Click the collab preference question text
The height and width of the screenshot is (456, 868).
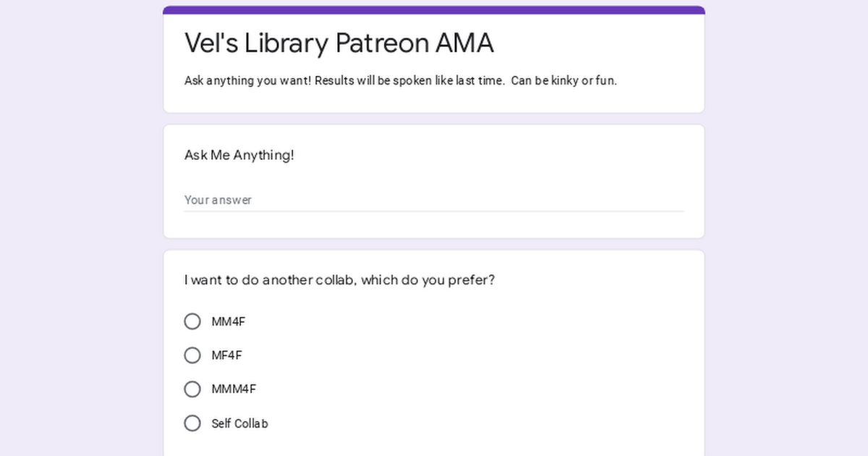(x=339, y=280)
